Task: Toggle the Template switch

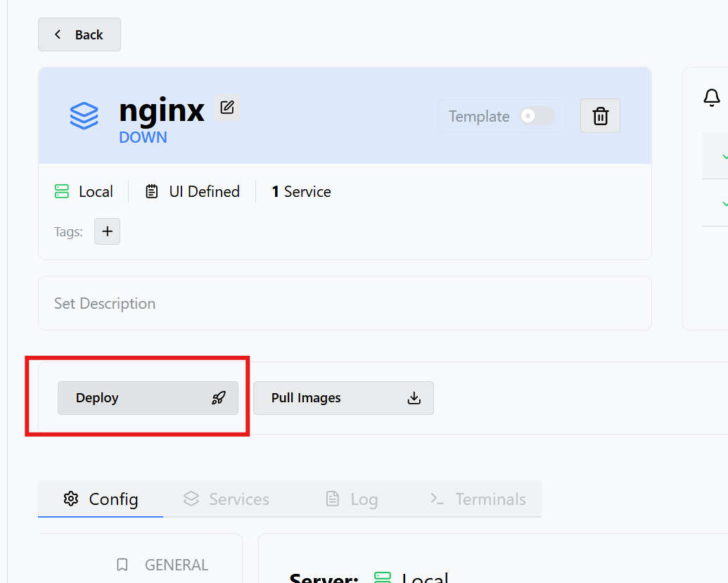Action: point(537,115)
